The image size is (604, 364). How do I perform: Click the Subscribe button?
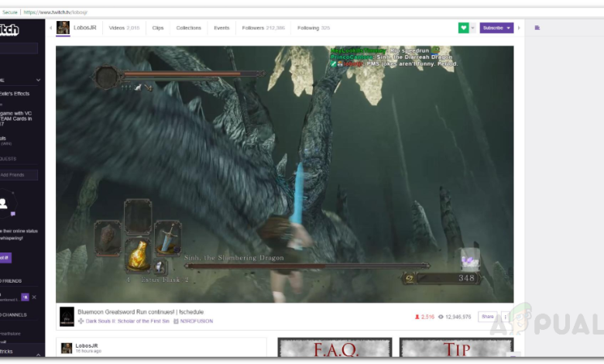(x=496, y=28)
